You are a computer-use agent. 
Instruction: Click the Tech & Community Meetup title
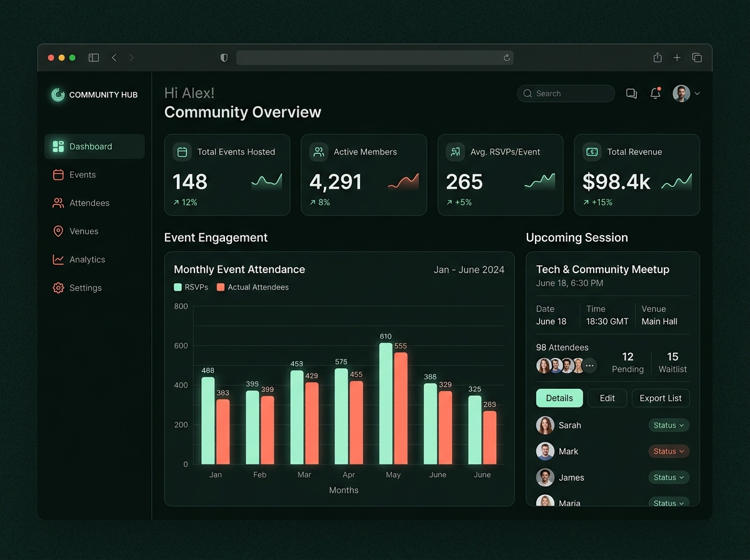coord(602,269)
